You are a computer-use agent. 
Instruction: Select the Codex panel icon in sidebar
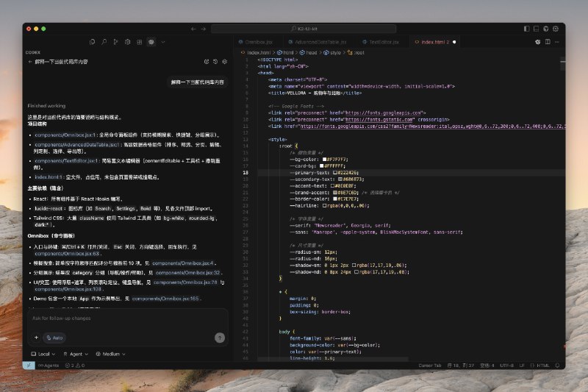tap(151, 42)
